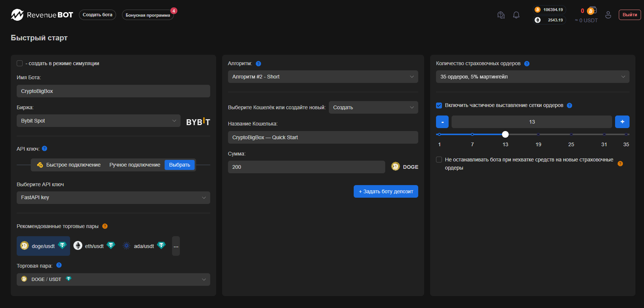Click the slider label 19
This screenshot has width=644, height=308.
pyautogui.click(x=538, y=144)
